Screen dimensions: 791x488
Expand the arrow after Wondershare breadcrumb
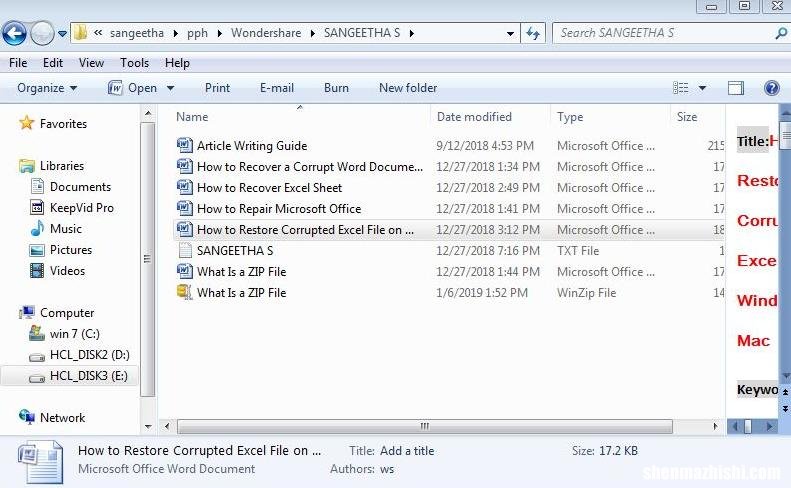click(x=313, y=33)
